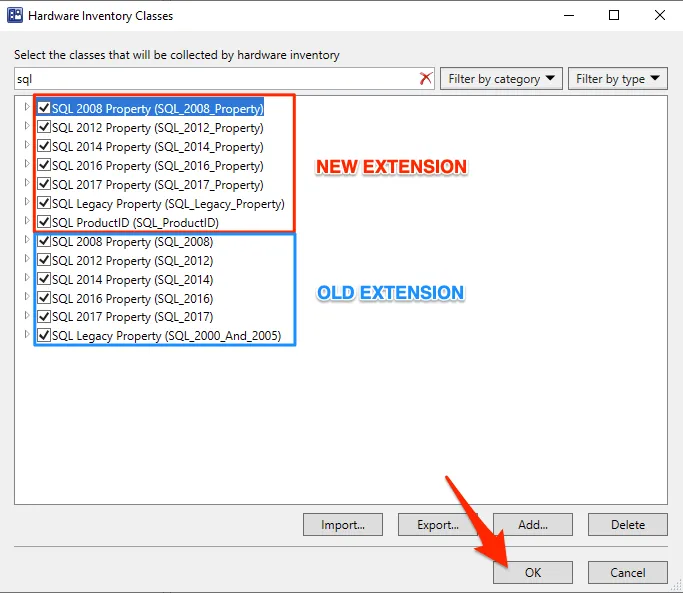
Task: Select SQL 2016 Property (SQL_2016_Property) row text
Action: click(x=157, y=166)
